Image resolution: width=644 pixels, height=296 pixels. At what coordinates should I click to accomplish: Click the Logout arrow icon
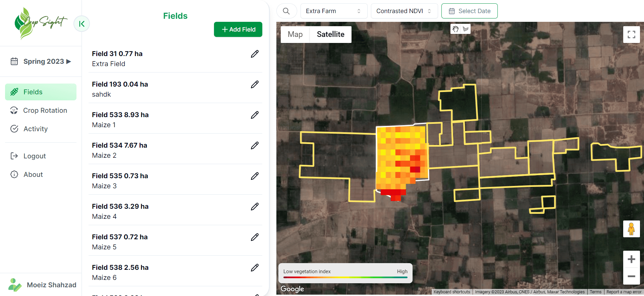pyautogui.click(x=14, y=156)
